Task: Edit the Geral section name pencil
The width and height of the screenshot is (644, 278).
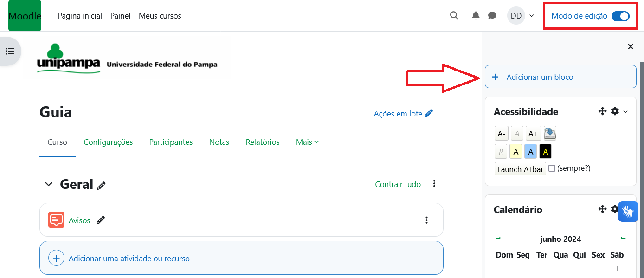Action: pyautogui.click(x=102, y=185)
